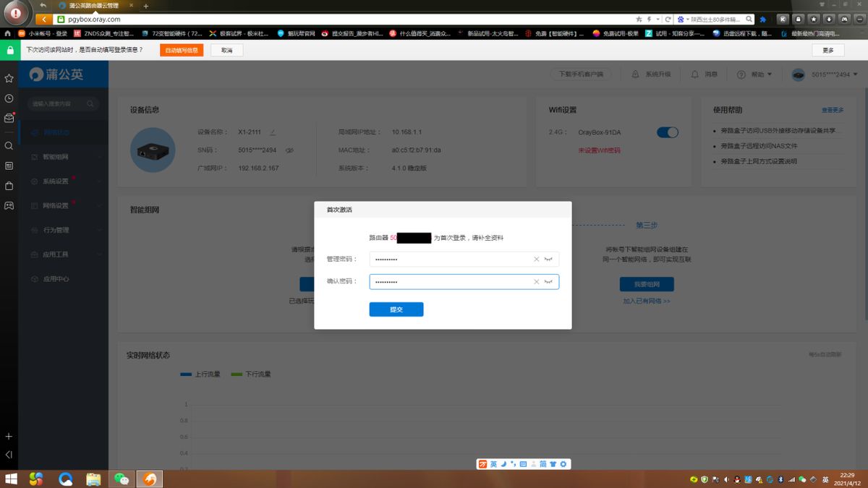Expand the 帮助 help dropdown
This screenshot has height=488, width=868.
click(x=754, y=74)
